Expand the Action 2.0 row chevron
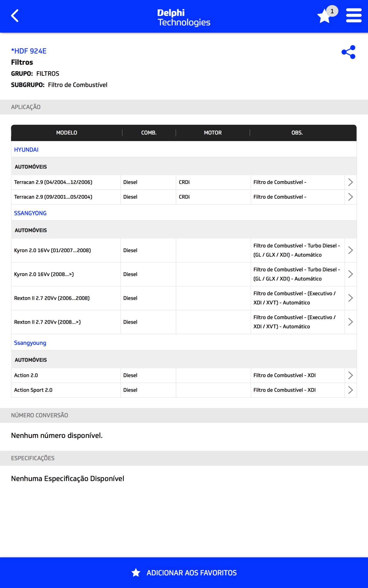Image resolution: width=368 pixels, height=588 pixels. tap(350, 375)
